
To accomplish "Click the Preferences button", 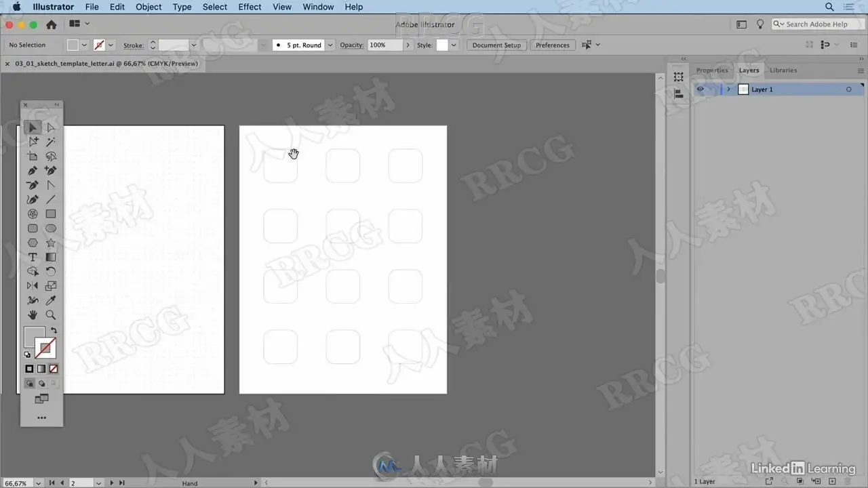I will click(x=553, y=45).
